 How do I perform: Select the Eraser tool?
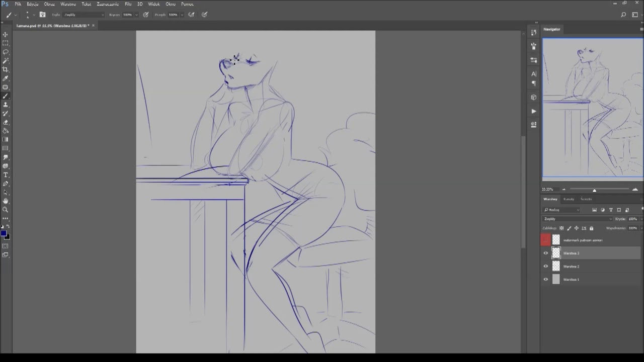tap(6, 122)
